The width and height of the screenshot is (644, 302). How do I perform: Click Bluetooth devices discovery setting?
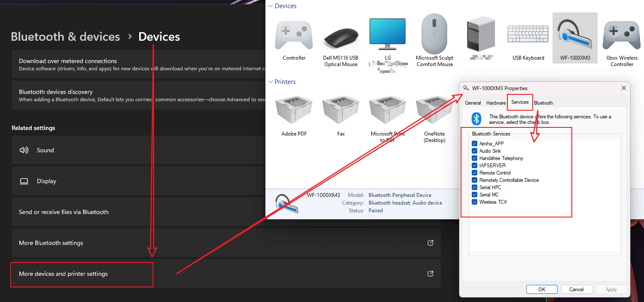pyautogui.click(x=139, y=95)
